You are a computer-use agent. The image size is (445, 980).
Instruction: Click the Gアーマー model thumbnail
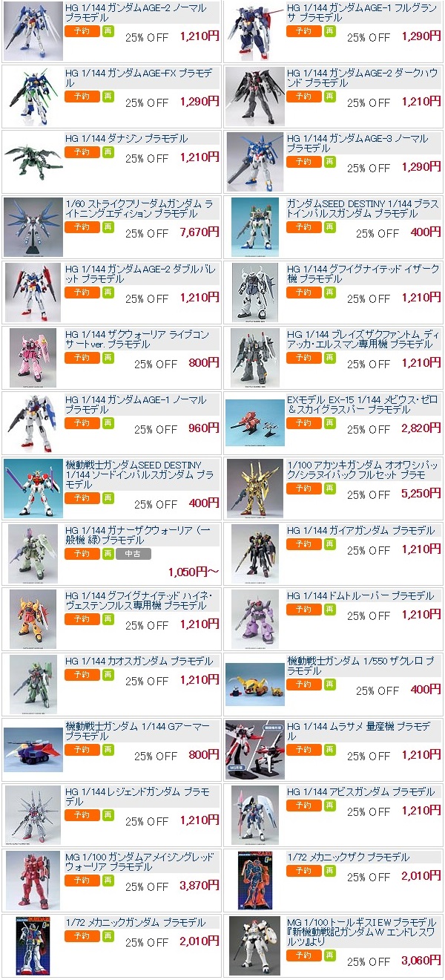33,750
